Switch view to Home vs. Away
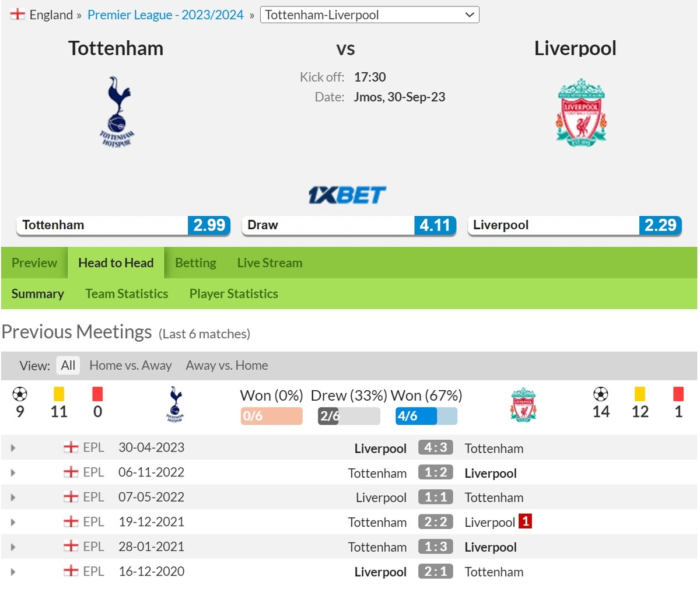This screenshot has width=700, height=599. tap(130, 366)
